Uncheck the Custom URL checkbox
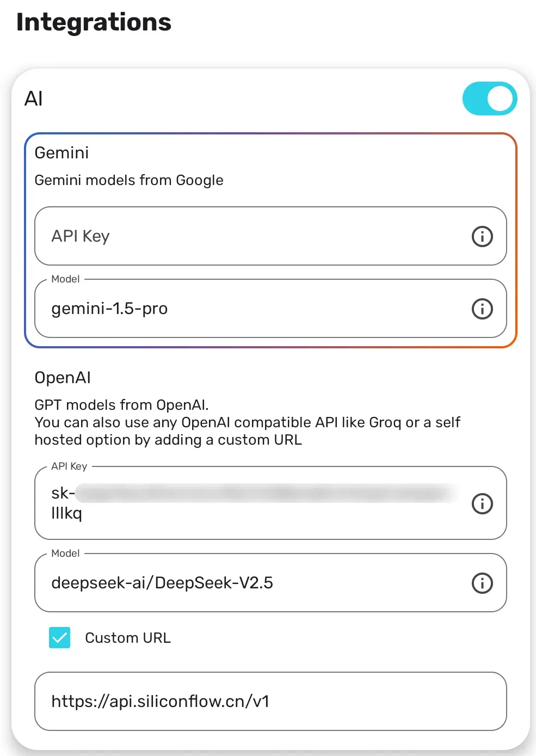The image size is (536, 756). (x=60, y=637)
